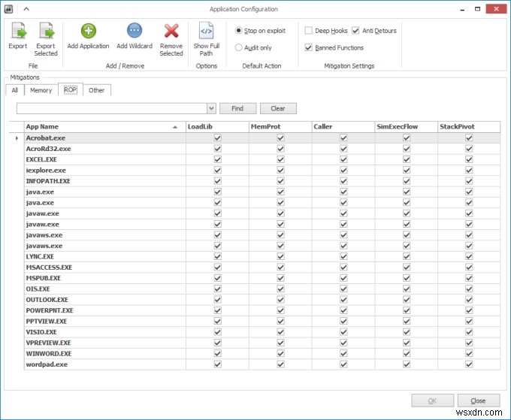Uncheck LoadLib for Acrobat.exe
The width and height of the screenshot is (511, 420).
(x=218, y=137)
